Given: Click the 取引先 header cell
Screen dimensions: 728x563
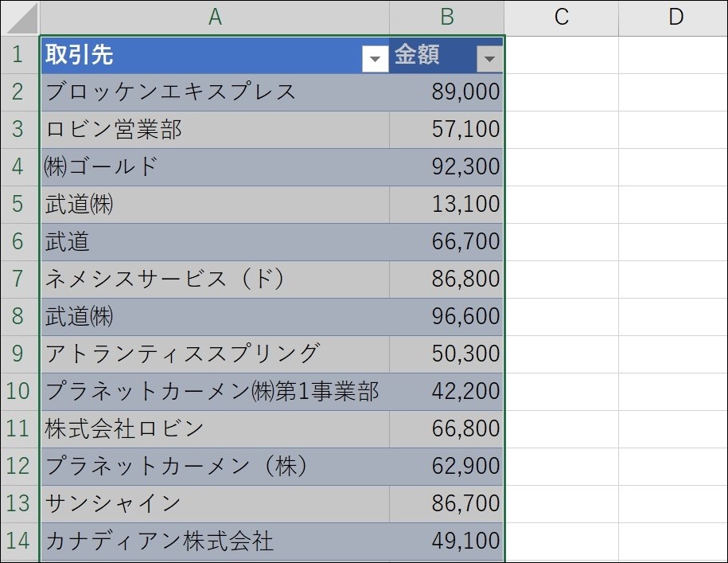Looking at the screenshot, I should [x=215, y=55].
